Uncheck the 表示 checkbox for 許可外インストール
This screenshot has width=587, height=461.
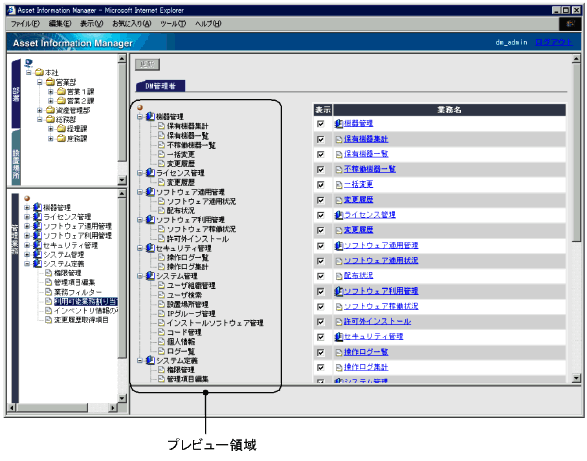tap(320, 322)
